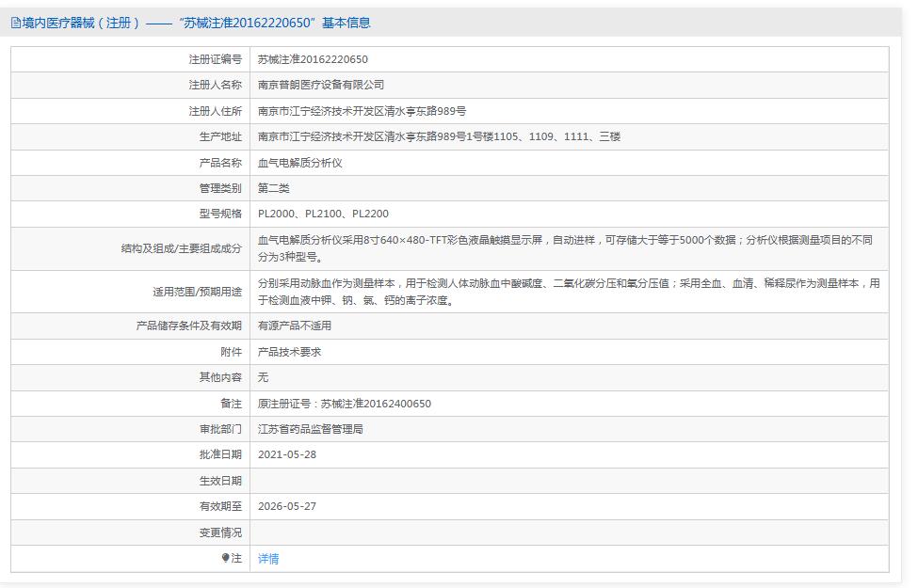Select the 有源产品不适用 value
The image size is (918, 588).
295,326
